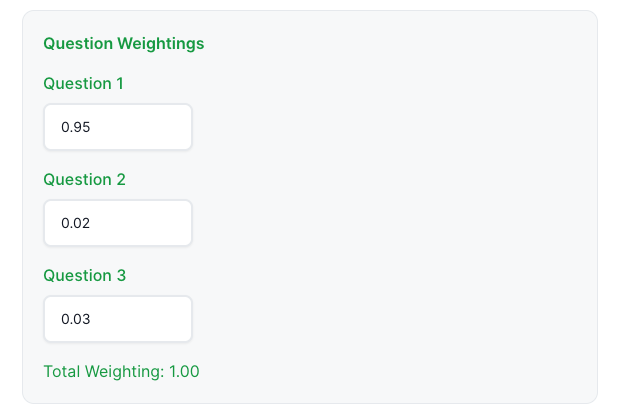The width and height of the screenshot is (627, 420).
Task: Click the number "1" in Question 1 label
Action: tap(119, 84)
